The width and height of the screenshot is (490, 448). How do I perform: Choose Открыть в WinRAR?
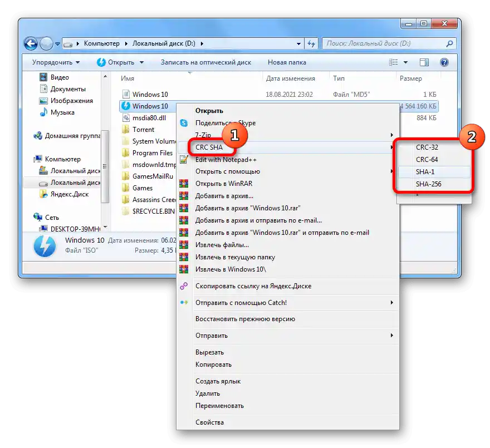[224, 184]
